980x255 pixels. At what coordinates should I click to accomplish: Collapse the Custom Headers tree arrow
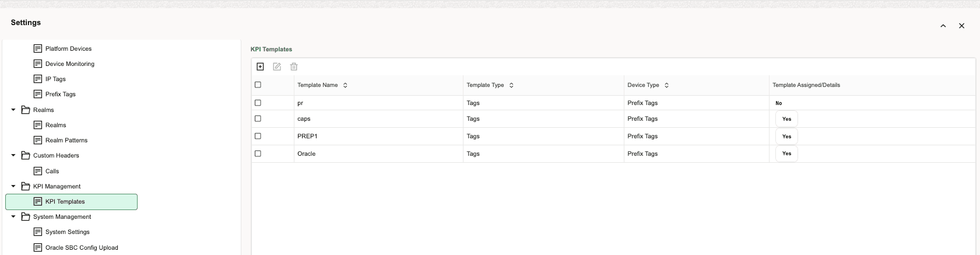tap(13, 155)
